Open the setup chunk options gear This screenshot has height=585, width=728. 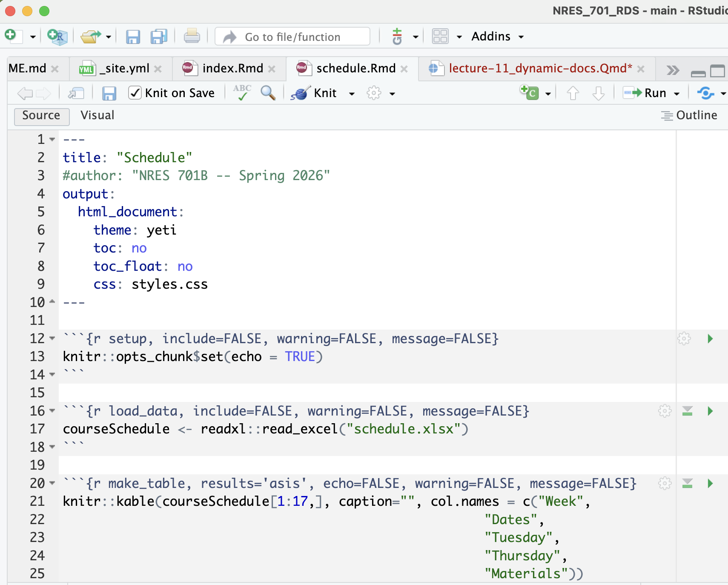(x=684, y=338)
